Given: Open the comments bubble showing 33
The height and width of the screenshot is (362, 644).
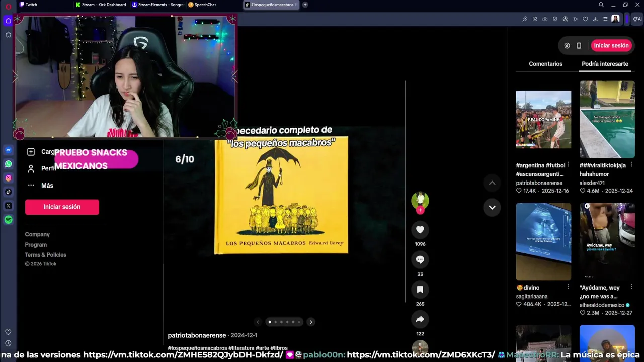Looking at the screenshot, I should coord(420,259).
